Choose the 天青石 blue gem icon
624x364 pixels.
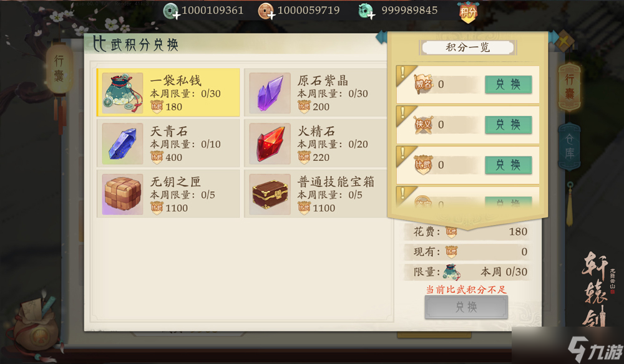tap(122, 143)
